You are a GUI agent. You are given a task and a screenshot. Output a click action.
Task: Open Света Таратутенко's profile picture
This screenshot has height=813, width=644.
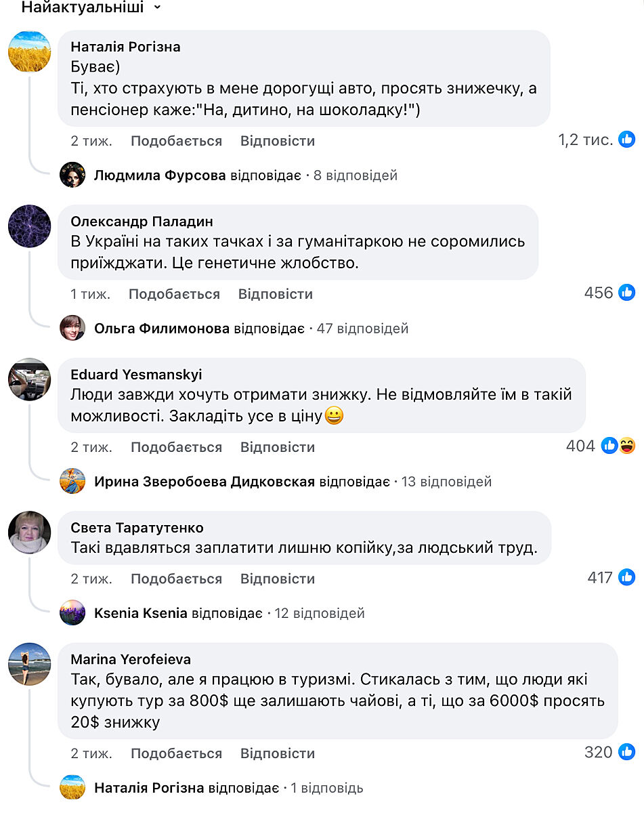coord(29,533)
